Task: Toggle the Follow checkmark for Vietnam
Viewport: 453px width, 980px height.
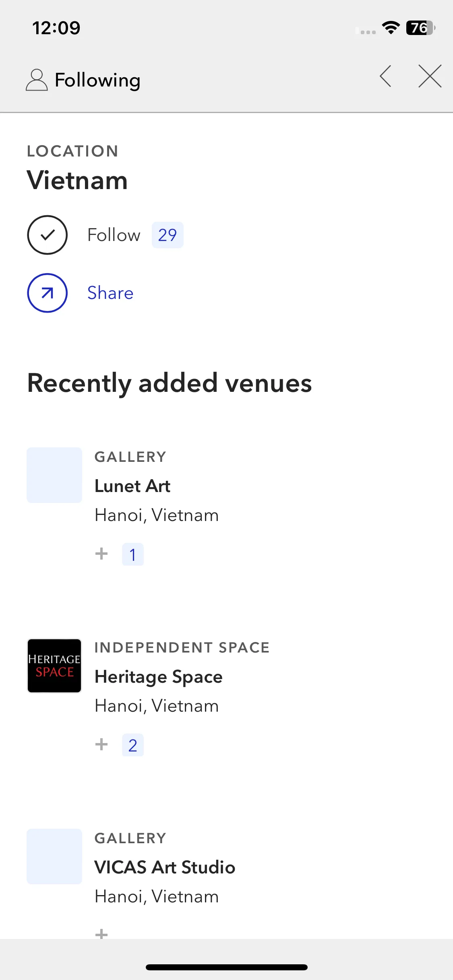Action: 47,235
